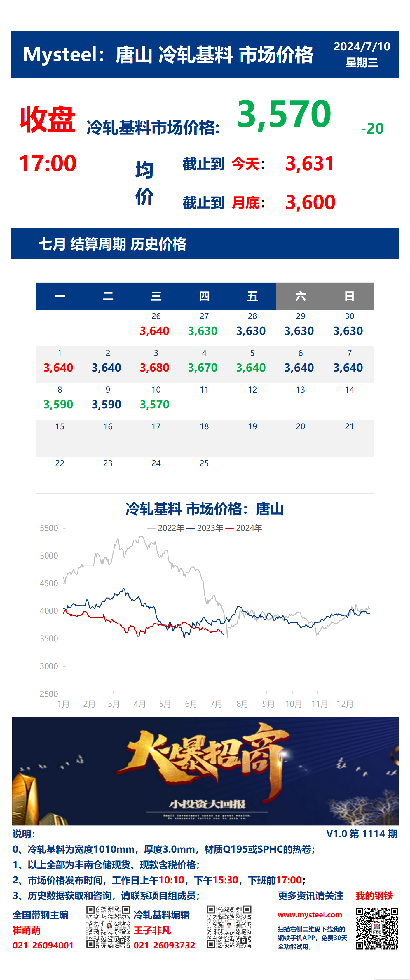This screenshot has height=980, width=410.
Task: Click price 3,590 under date 9
Action: pos(106,405)
